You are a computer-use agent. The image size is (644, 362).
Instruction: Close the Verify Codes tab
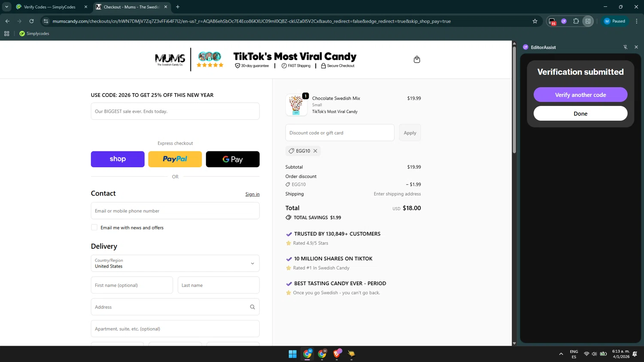(x=85, y=7)
